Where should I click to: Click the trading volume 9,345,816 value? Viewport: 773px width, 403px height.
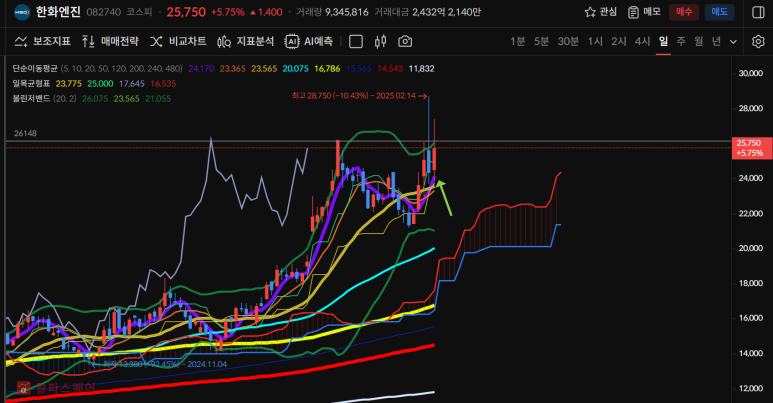(x=347, y=12)
